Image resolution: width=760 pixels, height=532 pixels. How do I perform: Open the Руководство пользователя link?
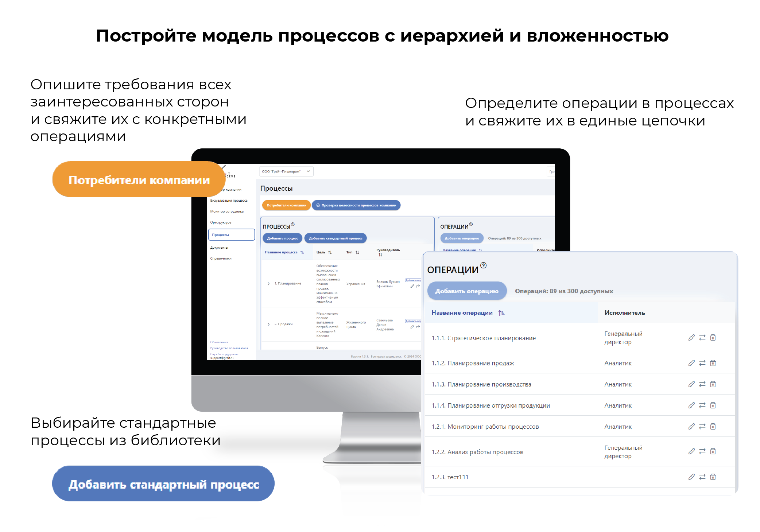pos(229,348)
